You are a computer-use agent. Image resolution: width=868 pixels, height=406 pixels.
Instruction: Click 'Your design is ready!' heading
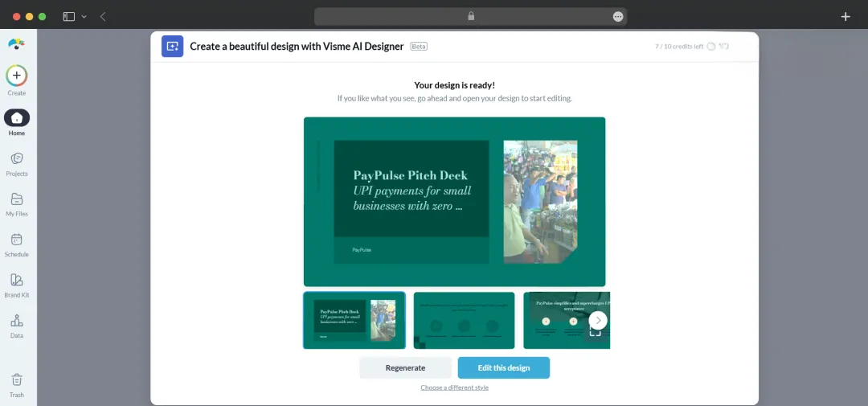pos(454,85)
